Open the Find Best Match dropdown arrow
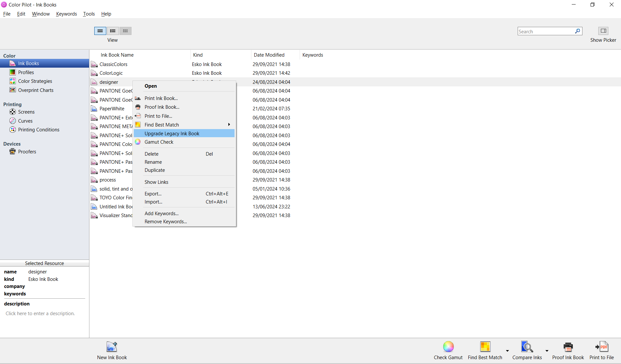Screen dimensions: 621x364 click(x=507, y=351)
